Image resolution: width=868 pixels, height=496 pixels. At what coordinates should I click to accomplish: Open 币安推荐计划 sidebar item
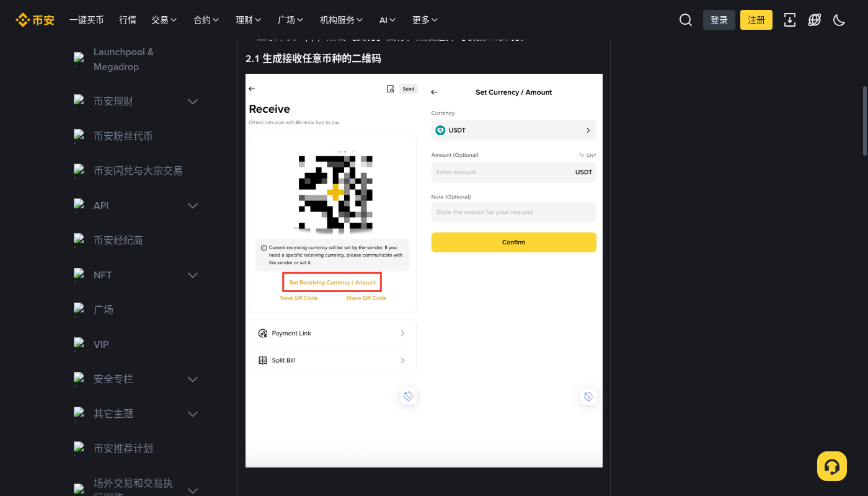pyautogui.click(x=123, y=448)
